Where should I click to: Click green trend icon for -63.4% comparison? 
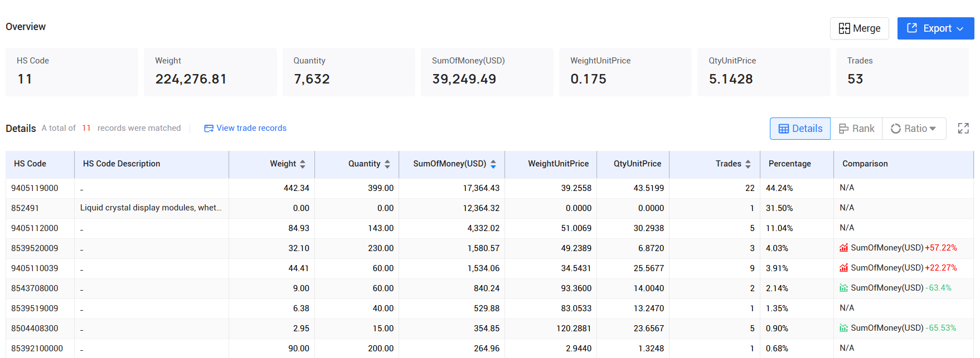(x=844, y=288)
